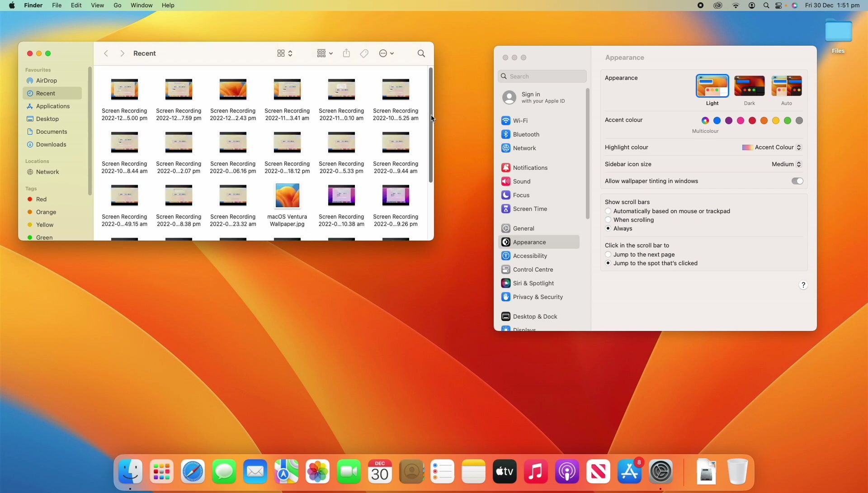Open Reminders from the Dock

443,472
